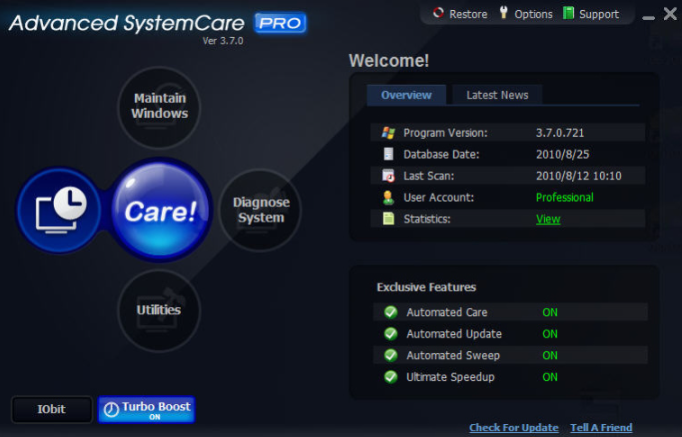Click the Turbo Boost clock icon
This screenshot has width=682, height=437.
111,409
